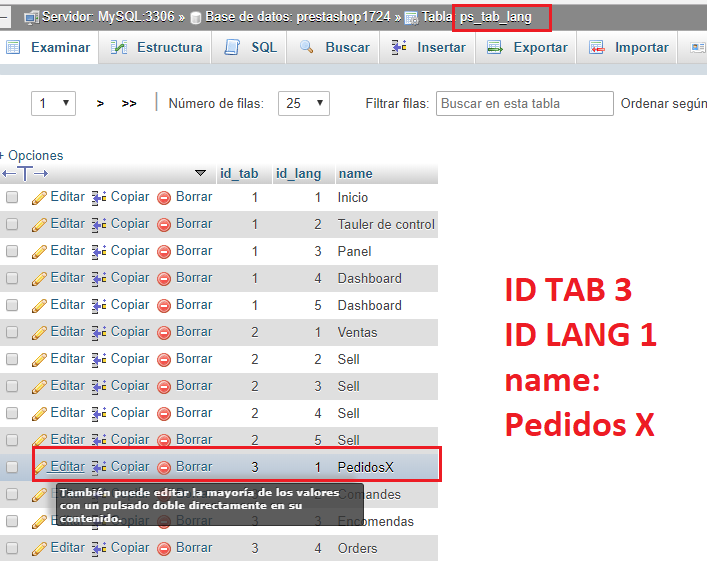Click the Editar pencil icon for Orders row
Viewport: 707px width, 561px height.
39,548
